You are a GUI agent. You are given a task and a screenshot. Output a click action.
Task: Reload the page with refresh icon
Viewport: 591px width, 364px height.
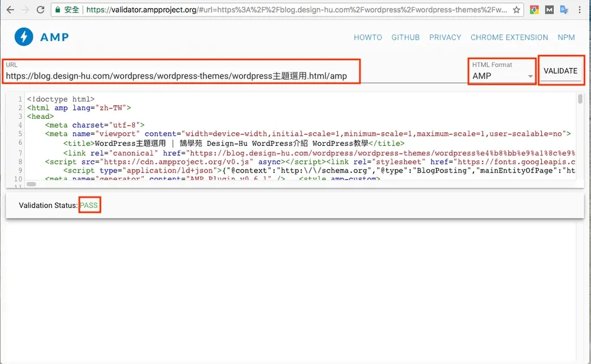pos(40,10)
